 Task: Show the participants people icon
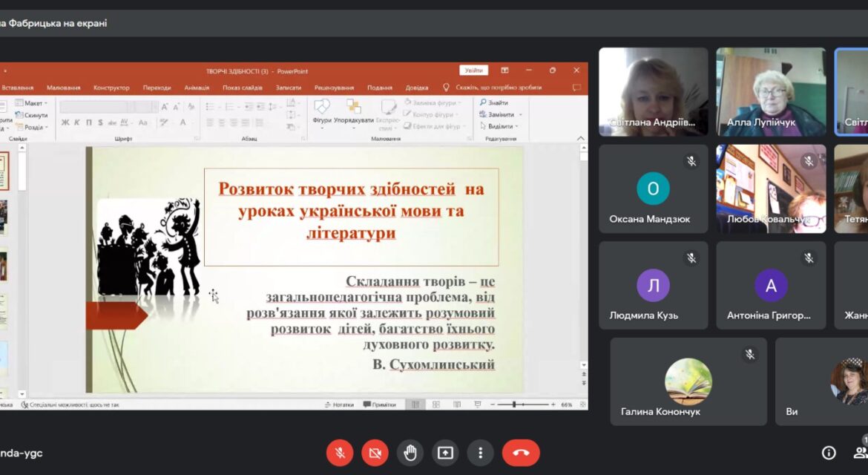(x=861, y=453)
